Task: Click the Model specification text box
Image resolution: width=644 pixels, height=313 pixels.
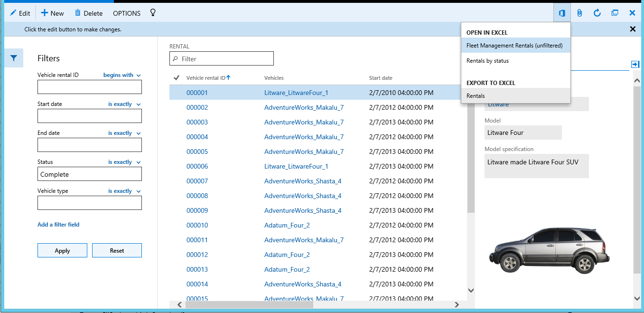Action: tap(537, 166)
